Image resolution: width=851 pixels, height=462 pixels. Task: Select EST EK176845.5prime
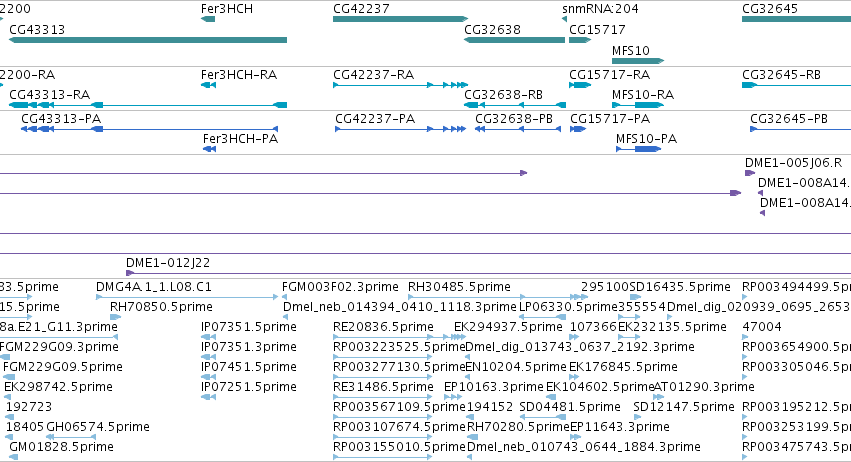point(574,377)
